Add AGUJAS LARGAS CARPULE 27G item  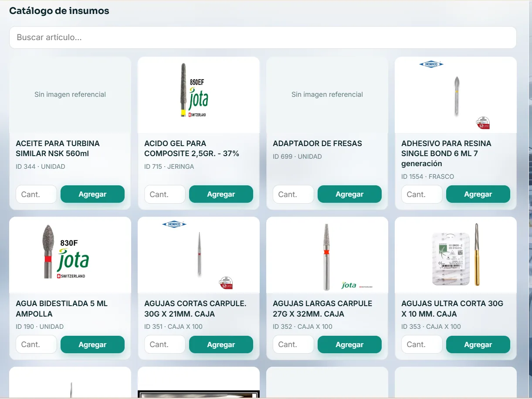[x=349, y=344]
